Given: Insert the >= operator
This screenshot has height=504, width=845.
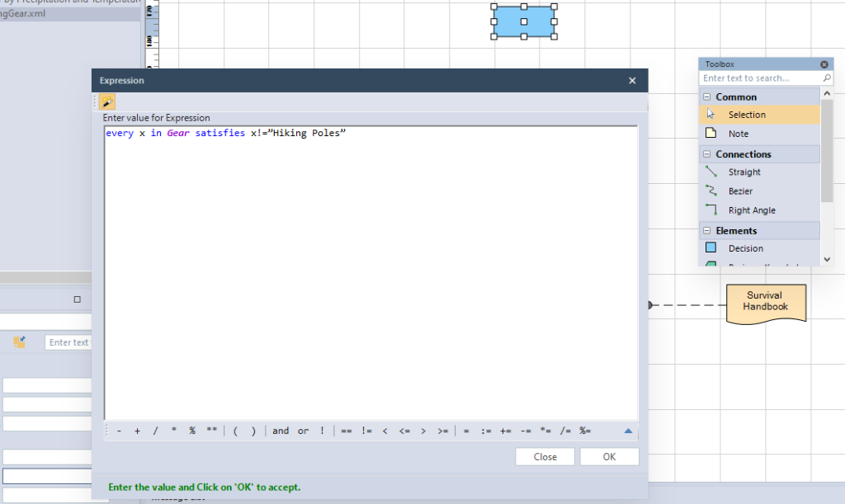Looking at the screenshot, I should 442,431.
